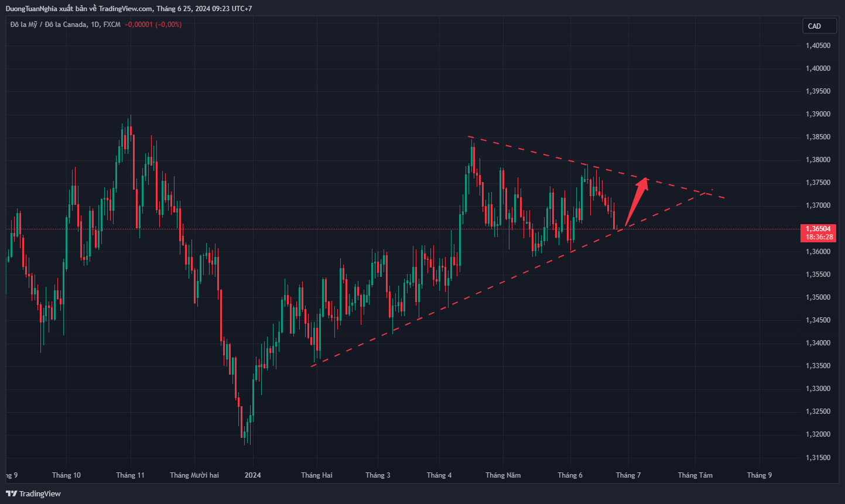Click the 1,40000 price axis label
Screen dimensions: 845x504
tap(818, 68)
